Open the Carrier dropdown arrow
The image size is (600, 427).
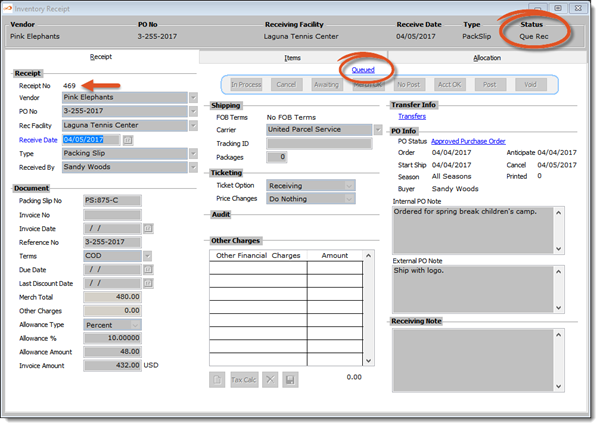[378, 130]
